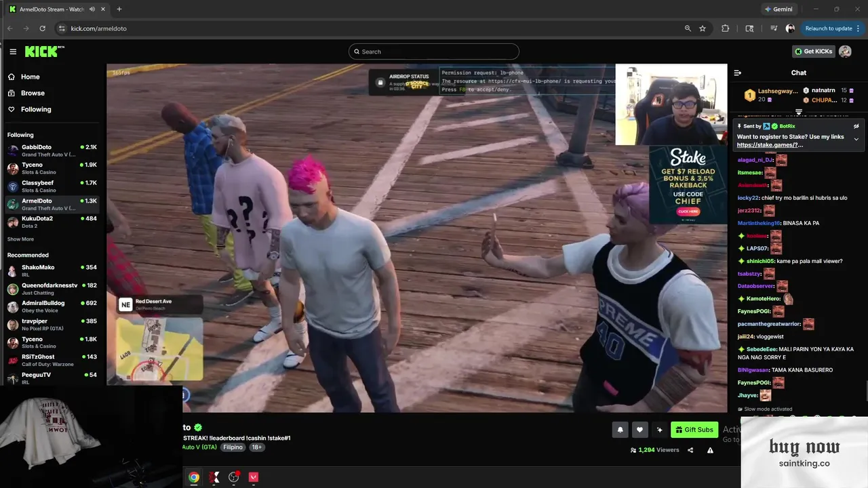Image resolution: width=868 pixels, height=488 pixels.
Task: Report stream via warning triangle icon
Action: point(710,450)
